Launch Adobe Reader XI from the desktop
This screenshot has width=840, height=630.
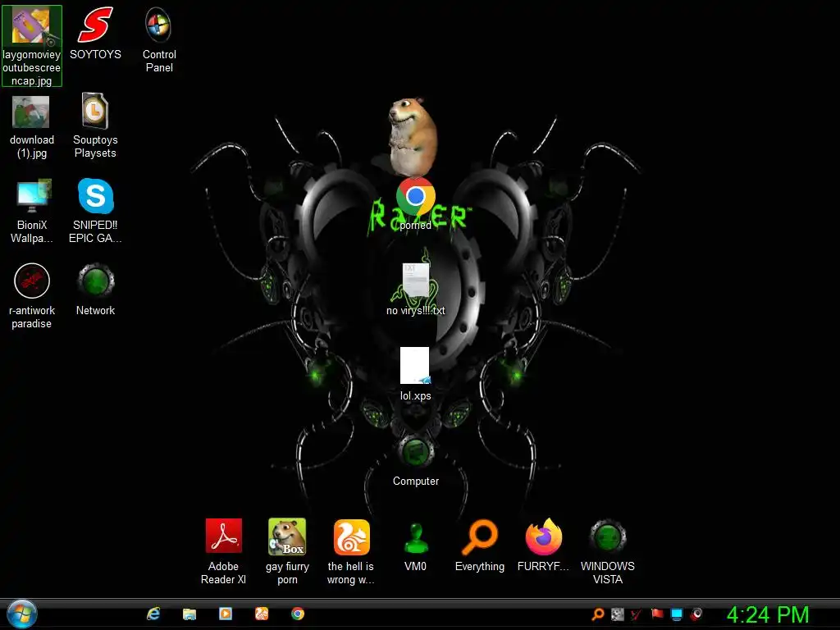[x=223, y=552]
